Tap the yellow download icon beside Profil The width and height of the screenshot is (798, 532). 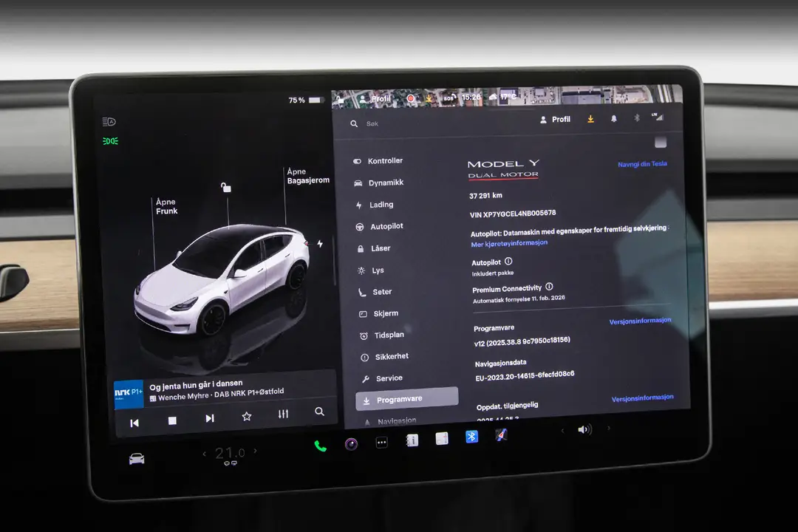point(590,119)
